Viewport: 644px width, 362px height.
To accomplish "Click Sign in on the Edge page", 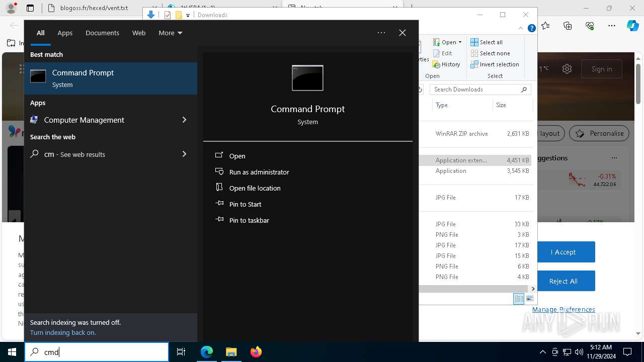I will 602,69.
